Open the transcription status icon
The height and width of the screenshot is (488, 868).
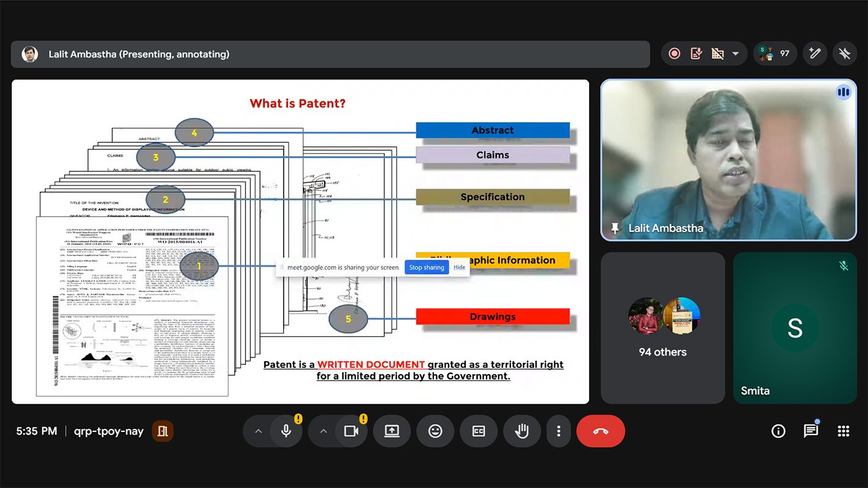(696, 54)
